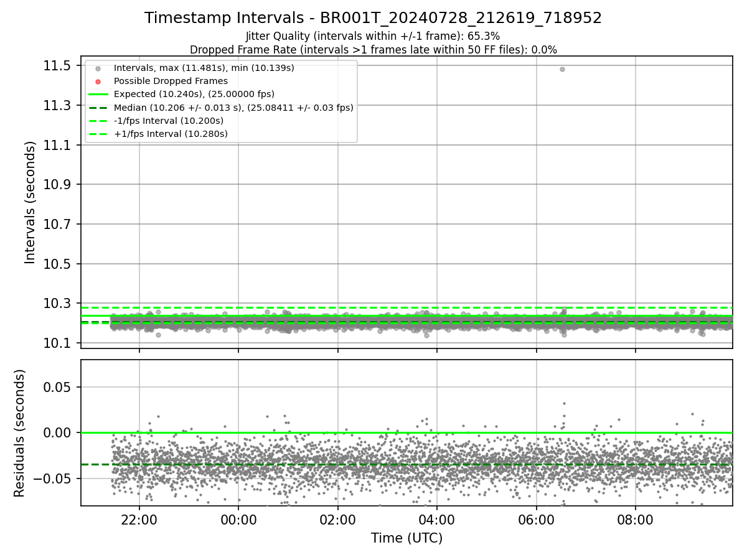Click the 08:00 time tick label

point(636,520)
